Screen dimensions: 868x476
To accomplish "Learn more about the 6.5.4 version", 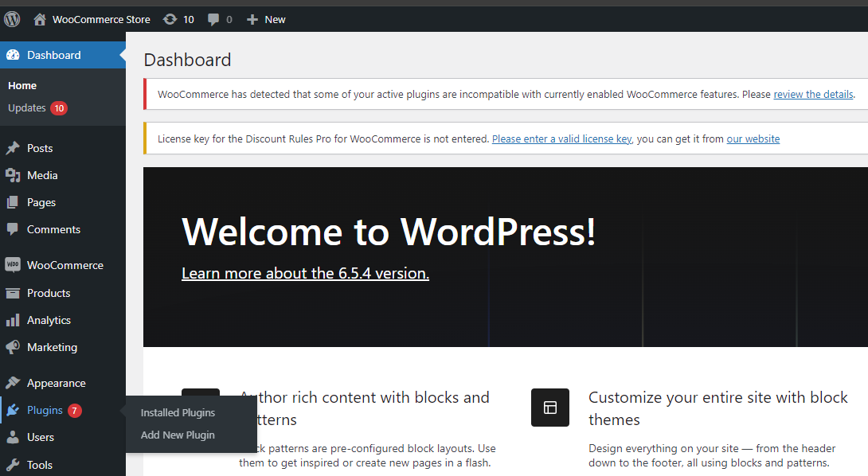I will [305, 272].
